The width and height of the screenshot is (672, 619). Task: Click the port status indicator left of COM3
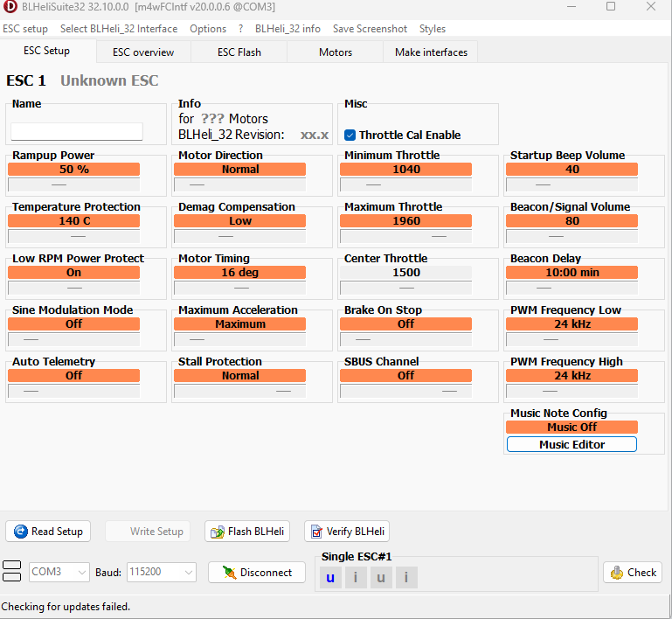12,573
